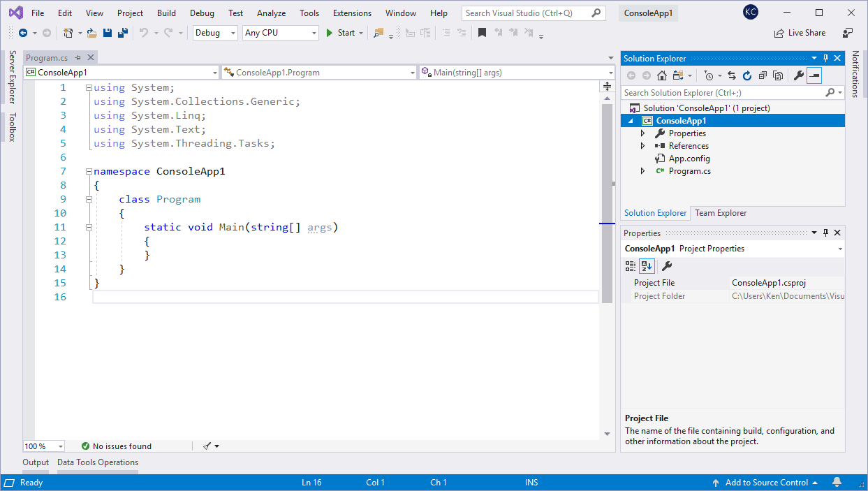The height and width of the screenshot is (491, 868).
Task: Switch to the Team Explorer tab
Action: tap(720, 213)
